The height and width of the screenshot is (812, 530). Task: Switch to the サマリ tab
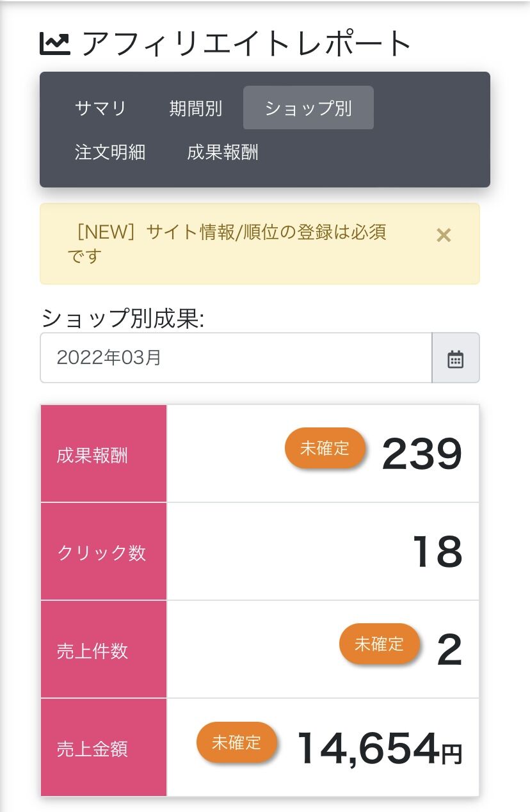[x=100, y=108]
